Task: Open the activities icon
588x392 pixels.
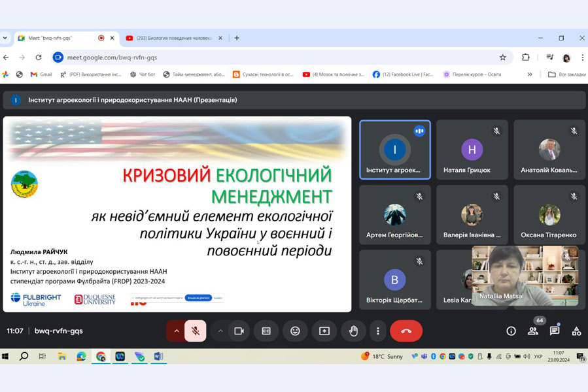Action: pos(576,331)
